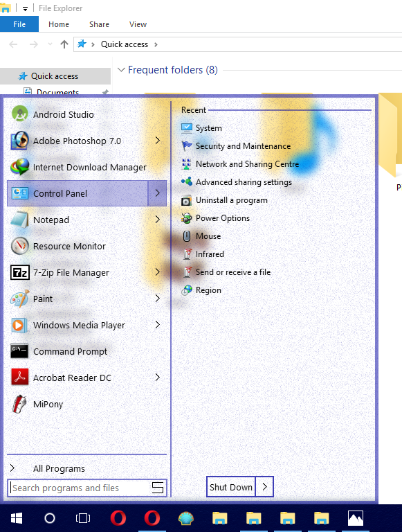Click the Uninstall a program icon
Image resolution: width=402 pixels, height=532 pixels.
[186, 200]
